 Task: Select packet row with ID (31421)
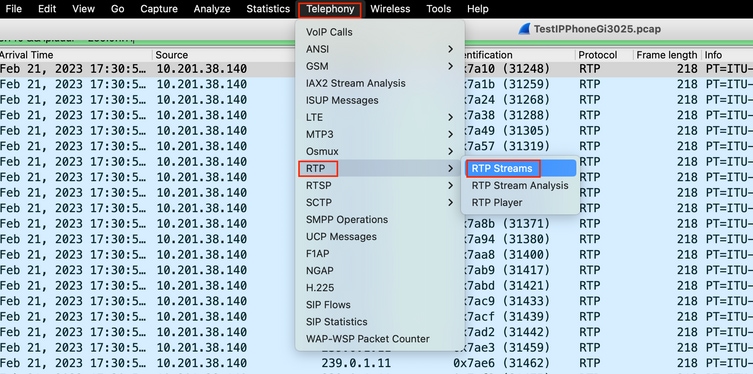pos(376,286)
